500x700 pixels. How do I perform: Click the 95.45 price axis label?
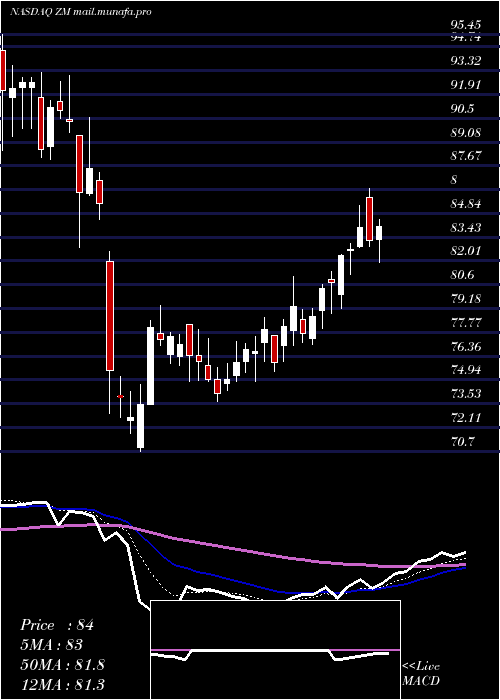point(466,25)
